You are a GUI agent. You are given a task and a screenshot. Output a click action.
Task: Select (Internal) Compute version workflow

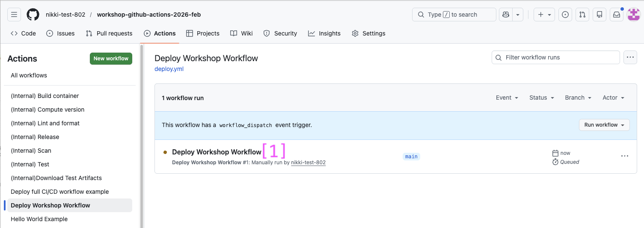click(70, 110)
